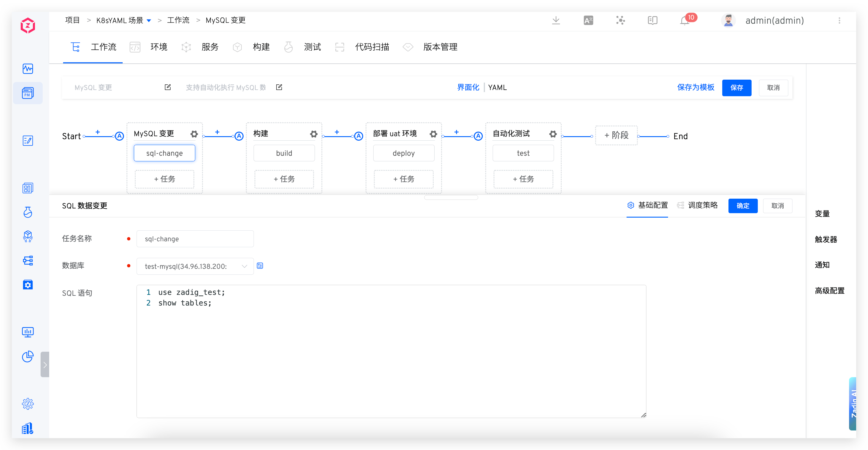Open 自动化测试 stage settings gear
868x450 pixels.
pyautogui.click(x=552, y=134)
